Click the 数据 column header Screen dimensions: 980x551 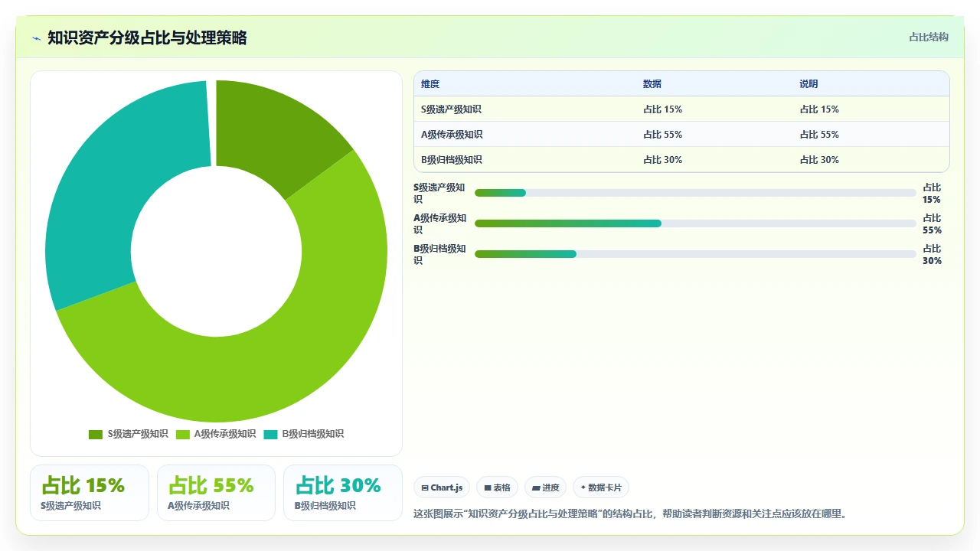tap(652, 84)
